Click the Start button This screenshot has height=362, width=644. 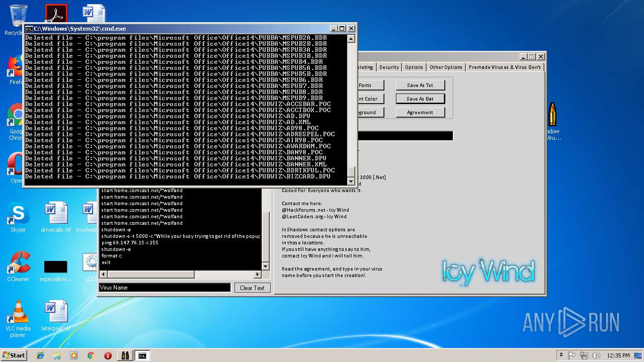[x=14, y=355]
